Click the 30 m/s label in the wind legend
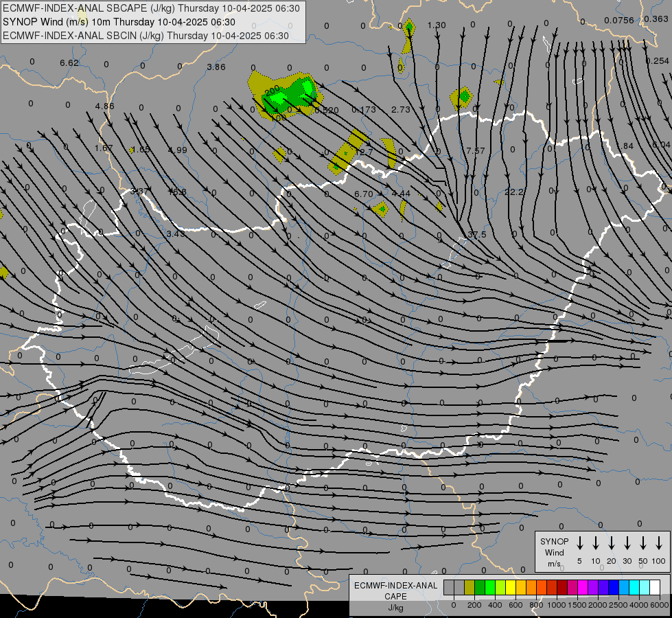The image size is (672, 618). click(x=627, y=561)
